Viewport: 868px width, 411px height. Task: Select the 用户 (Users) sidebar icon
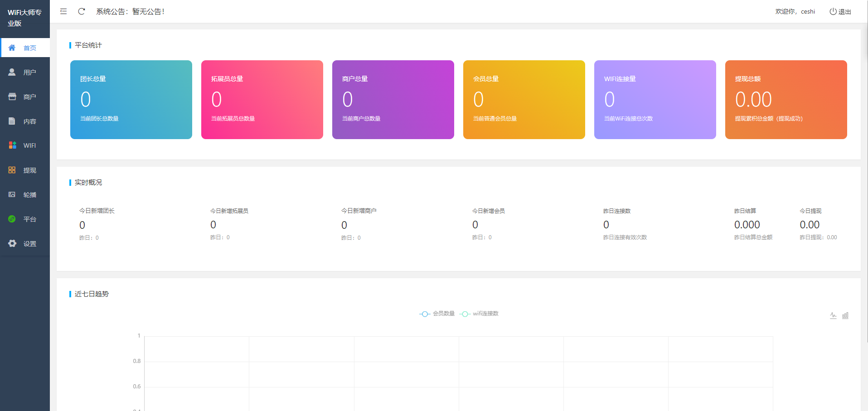(12, 72)
